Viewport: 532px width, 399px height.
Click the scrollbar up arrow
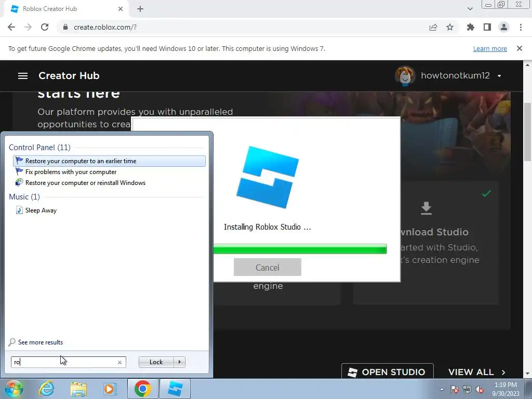point(528,64)
